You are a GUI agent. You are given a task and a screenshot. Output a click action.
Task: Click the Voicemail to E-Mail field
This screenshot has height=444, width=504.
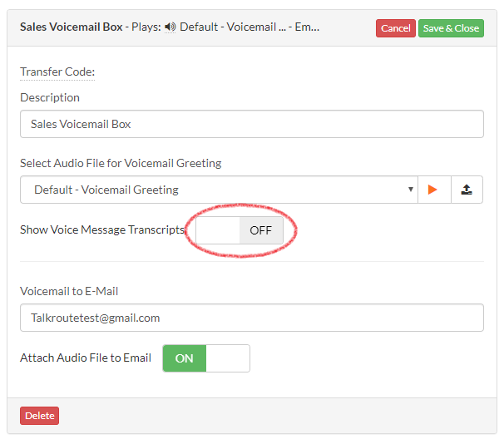(252, 318)
